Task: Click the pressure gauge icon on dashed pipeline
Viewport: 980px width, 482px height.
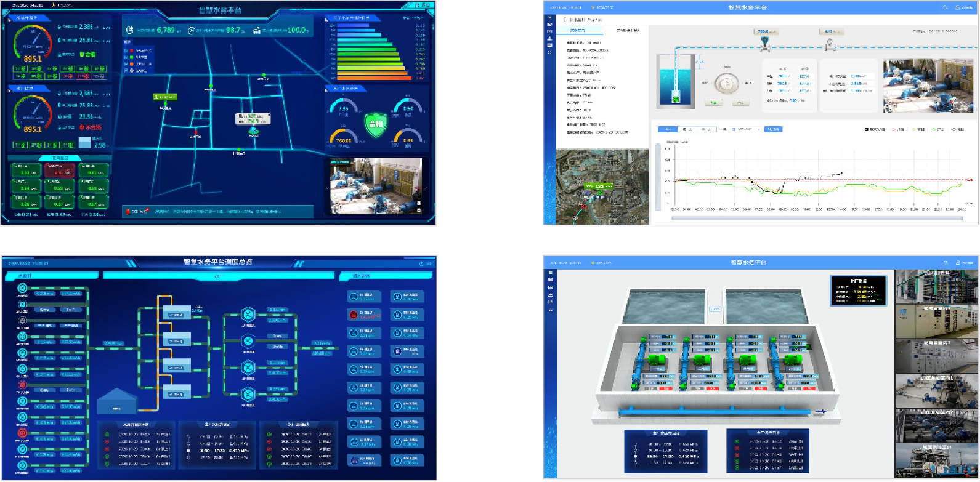Action: [830, 44]
